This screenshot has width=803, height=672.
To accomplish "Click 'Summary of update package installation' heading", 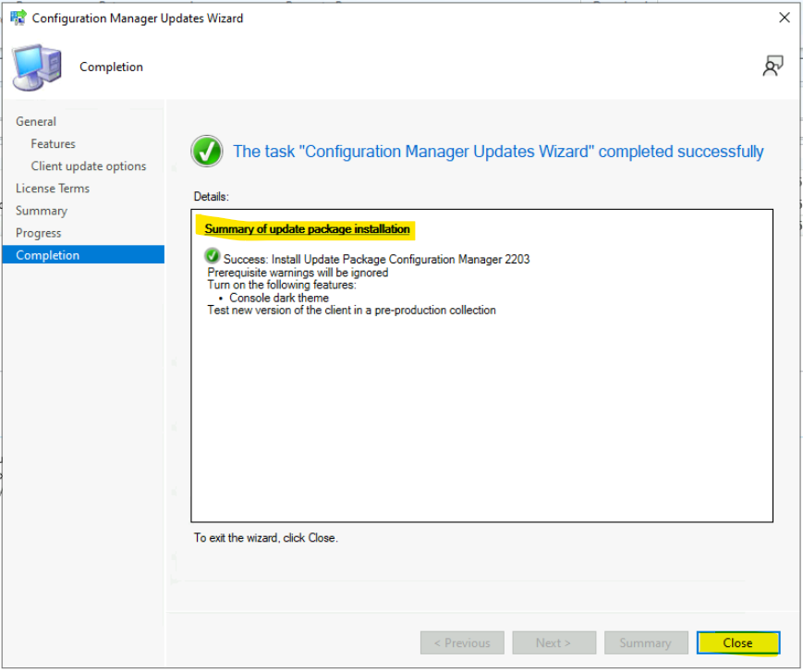I will [308, 229].
